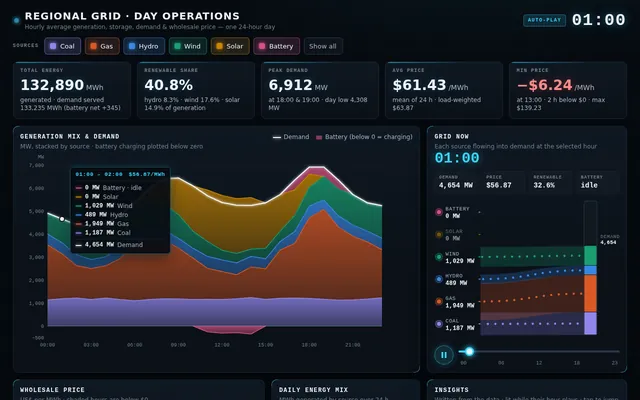Click the Gas source icon in Grid Now

tap(439, 302)
